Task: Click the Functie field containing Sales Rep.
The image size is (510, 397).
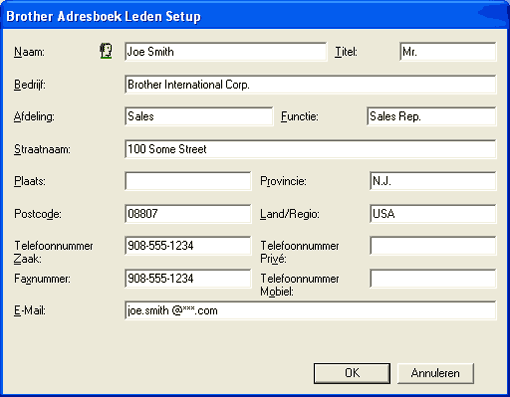Action: coord(431,116)
